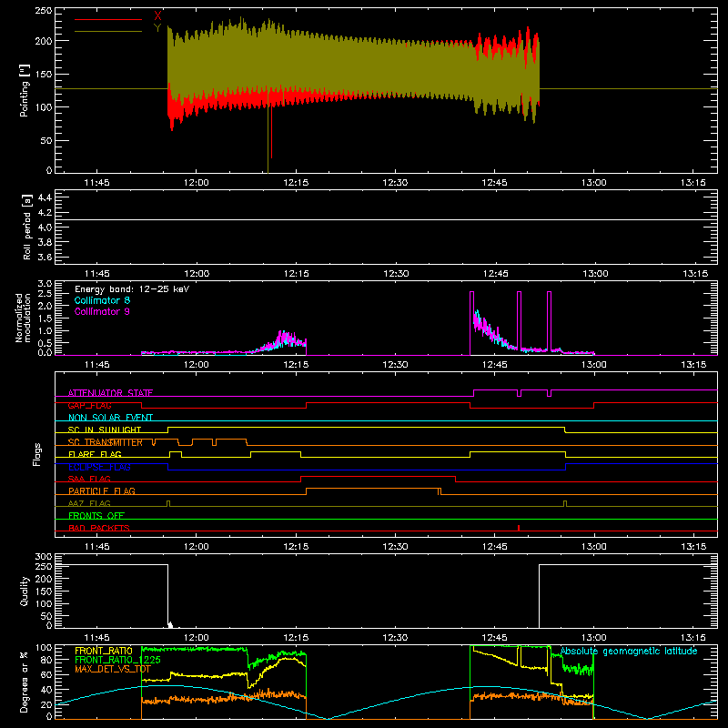The height and width of the screenshot is (728, 728).
Task: Click the MAX_DET_VS_TOT legend label
Action: pyautogui.click(x=112, y=669)
